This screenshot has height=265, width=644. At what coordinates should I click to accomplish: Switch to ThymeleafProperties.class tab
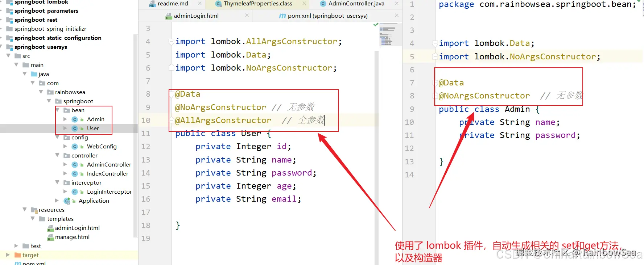[x=257, y=4]
